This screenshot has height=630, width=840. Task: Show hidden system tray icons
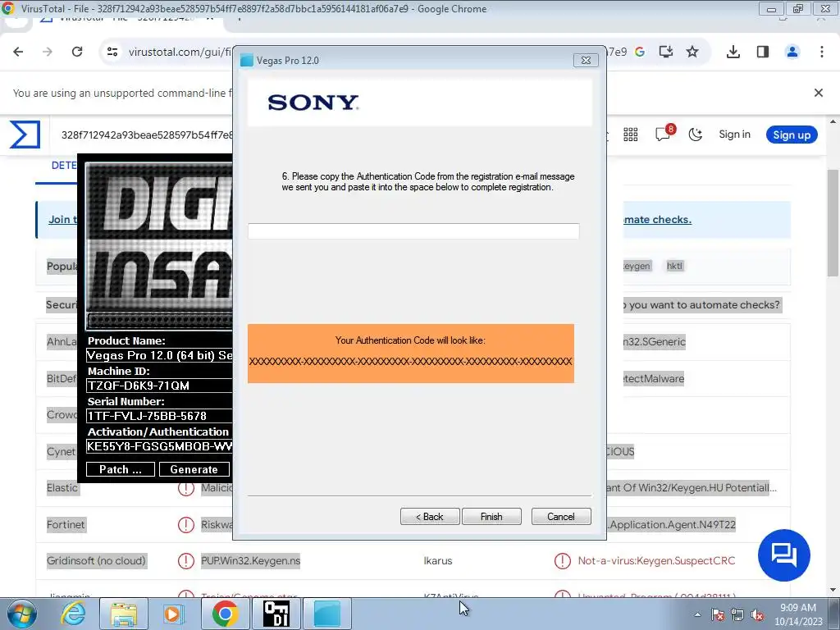point(697,614)
